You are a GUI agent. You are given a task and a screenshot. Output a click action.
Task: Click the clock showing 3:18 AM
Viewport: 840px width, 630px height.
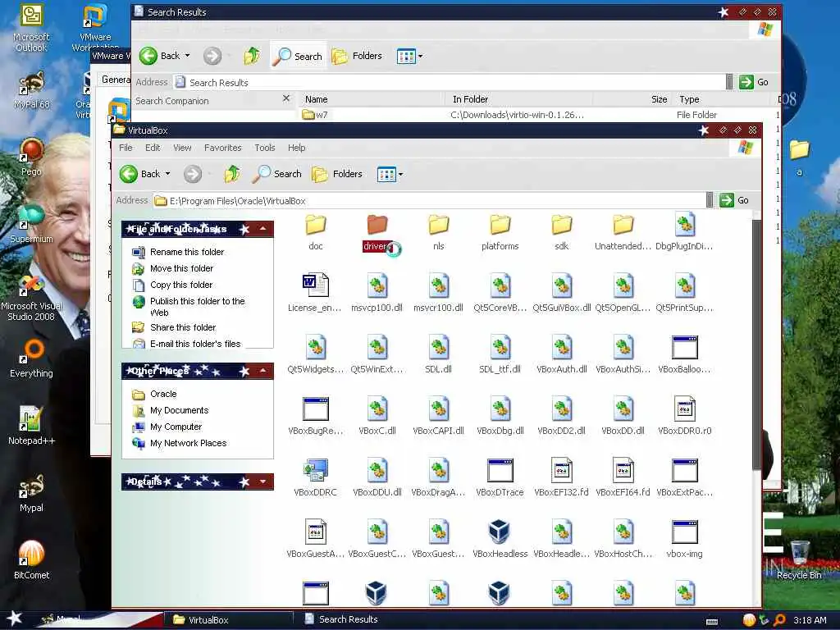[x=810, y=620]
